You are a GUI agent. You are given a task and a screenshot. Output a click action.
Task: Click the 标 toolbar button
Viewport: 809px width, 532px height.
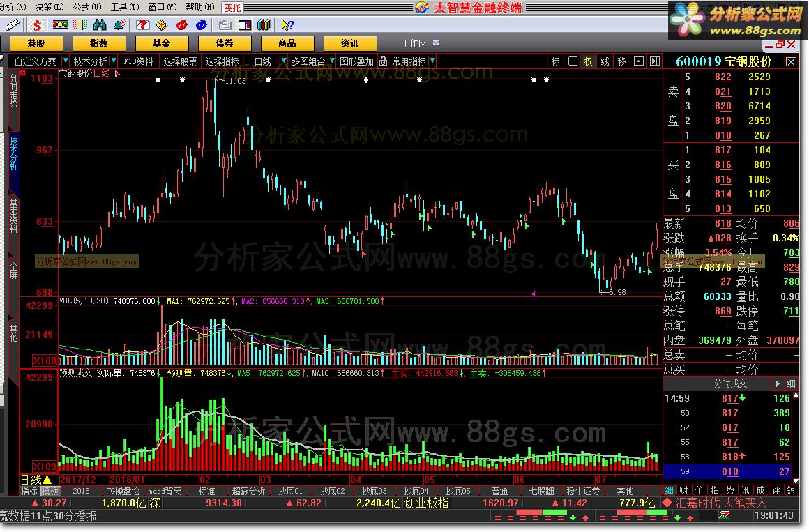point(556,61)
